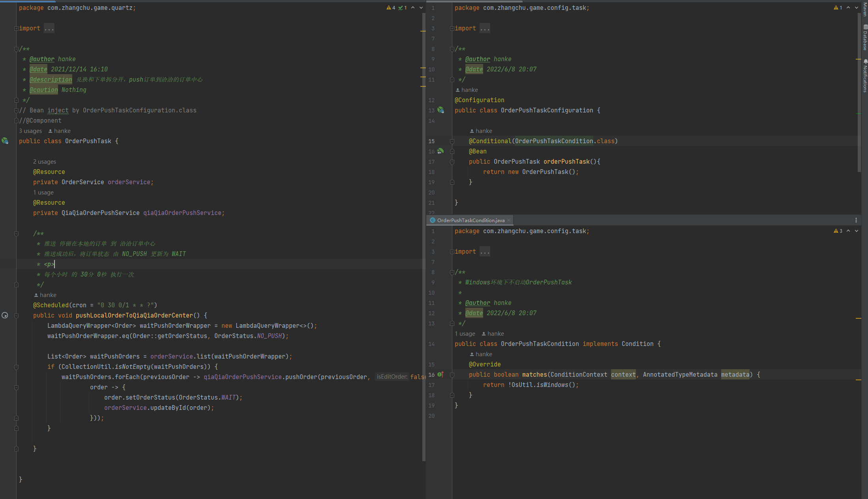
Task: Click the folded '...' after import in OrderPushTaskConfiguration
Action: click(x=485, y=28)
